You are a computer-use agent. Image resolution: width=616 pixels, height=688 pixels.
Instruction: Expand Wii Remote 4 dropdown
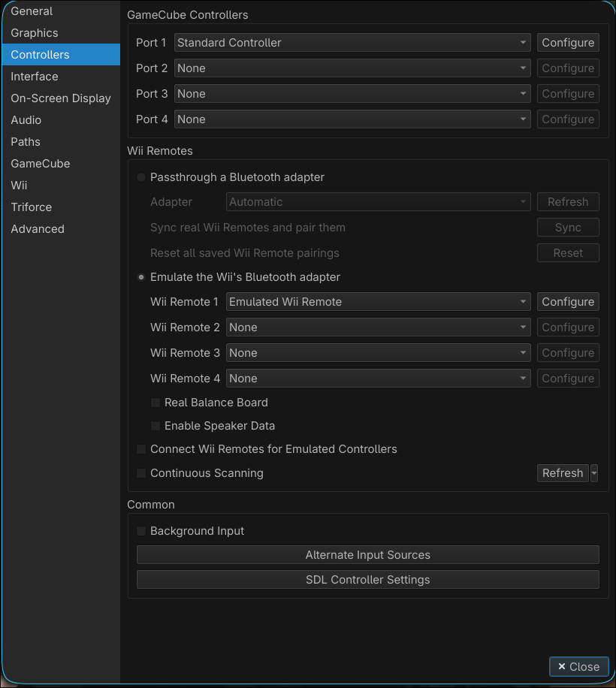pos(378,379)
